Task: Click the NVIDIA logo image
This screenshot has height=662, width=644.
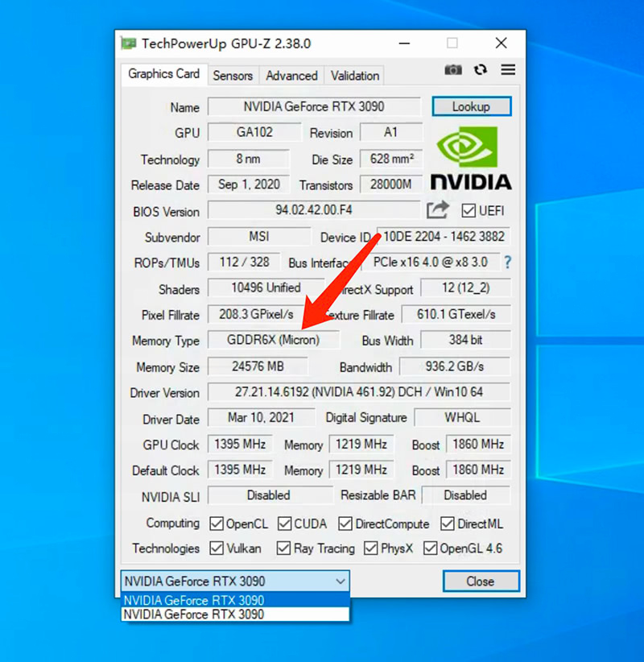Action: (471, 159)
